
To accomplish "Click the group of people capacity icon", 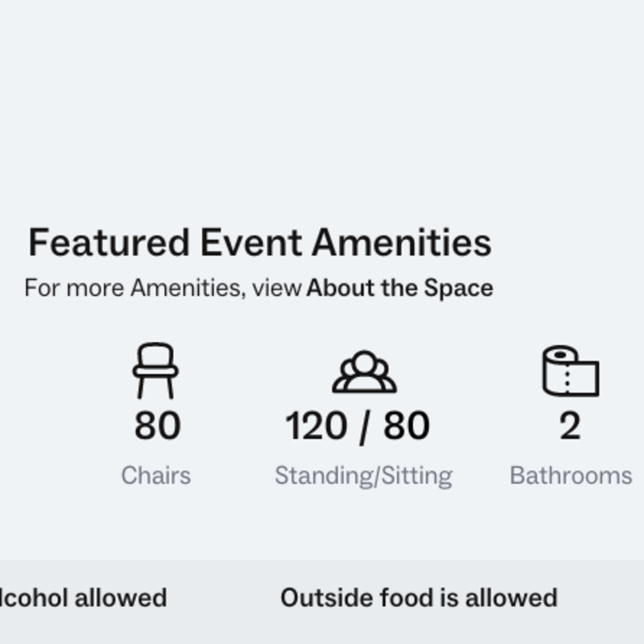I will click(364, 371).
